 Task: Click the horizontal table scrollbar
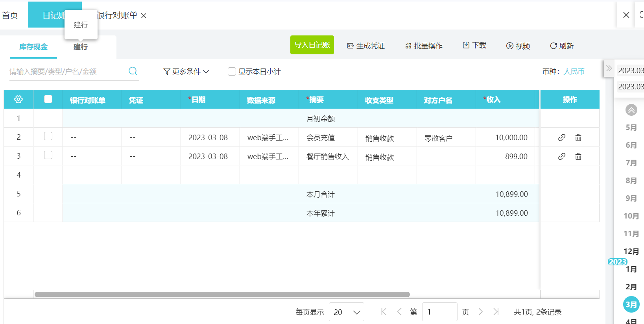tap(222, 294)
